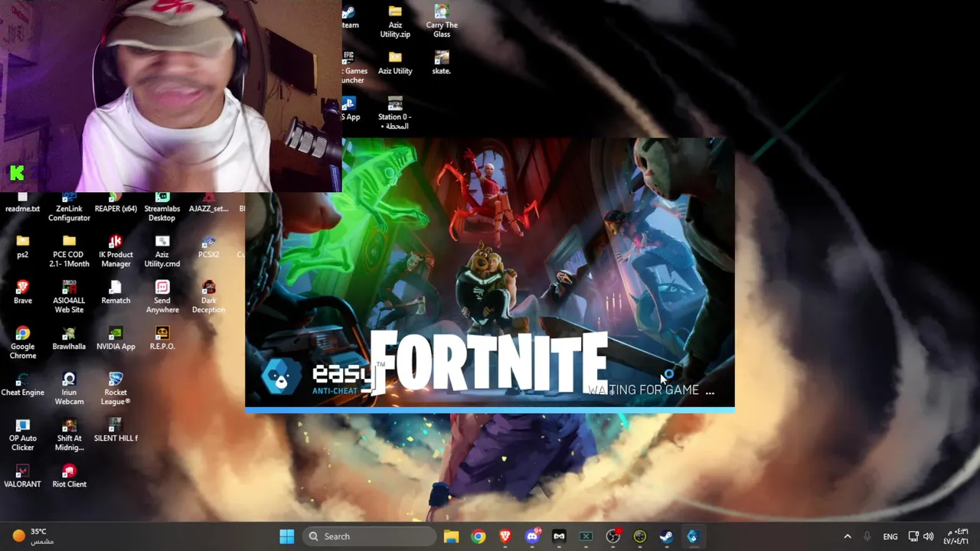Open the Brave desktop shortcut
980x551 pixels.
[23, 292]
